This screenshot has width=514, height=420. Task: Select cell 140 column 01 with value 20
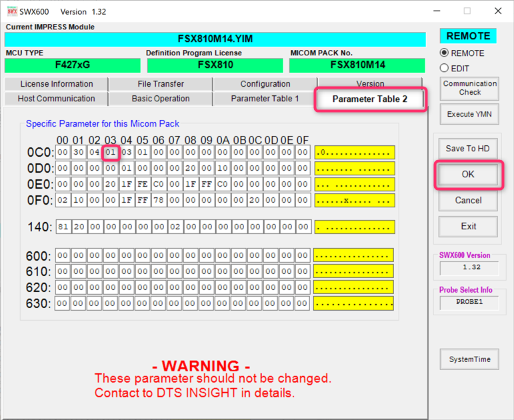(x=79, y=227)
